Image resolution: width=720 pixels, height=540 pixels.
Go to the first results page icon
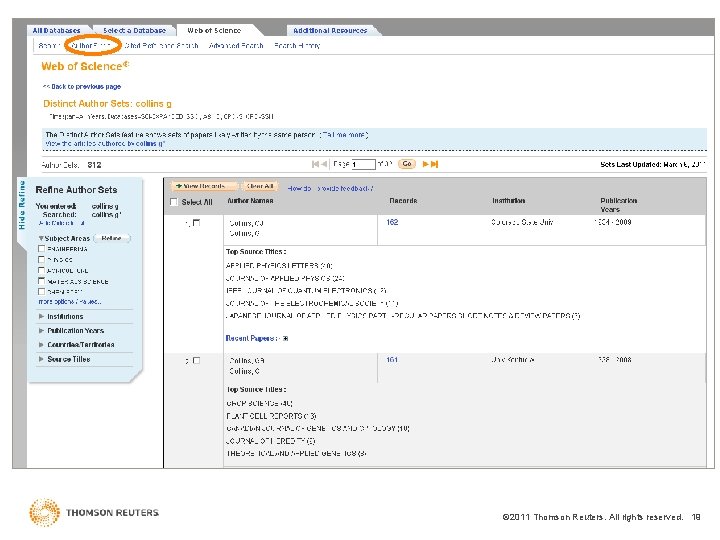pyautogui.click(x=315, y=164)
